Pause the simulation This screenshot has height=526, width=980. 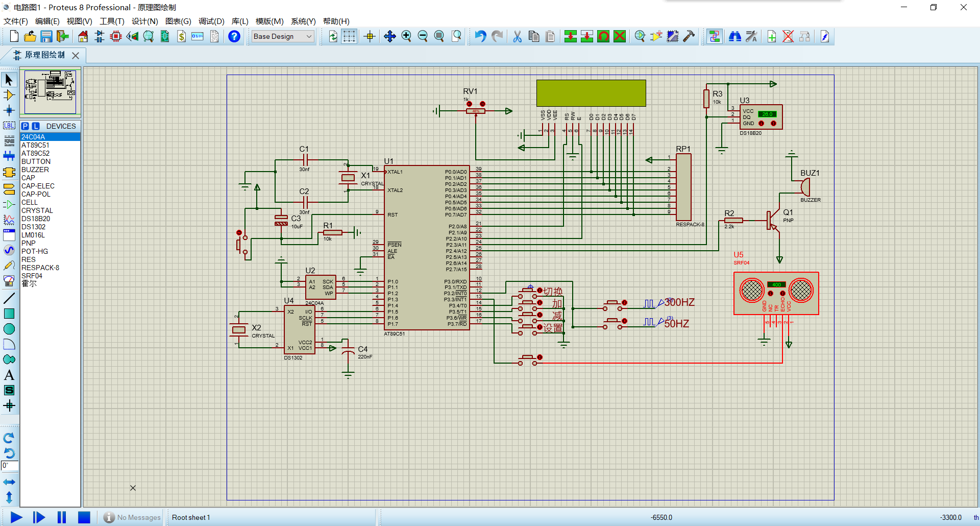[x=62, y=517]
